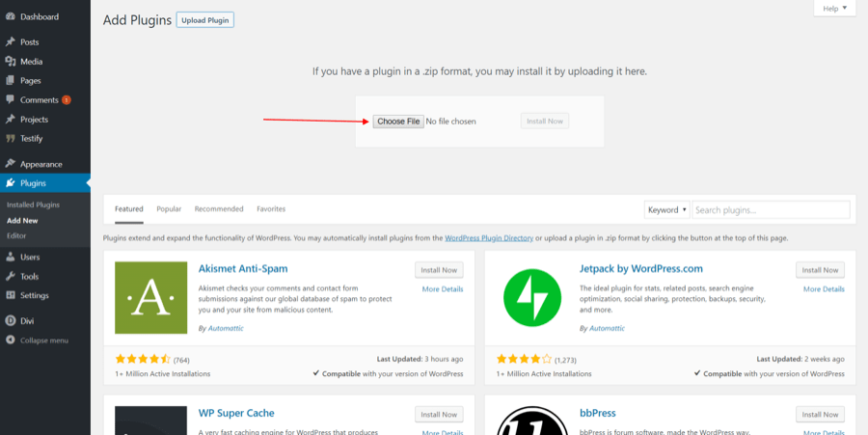Click the Divi circle D icon
868x435 pixels.
coord(10,320)
